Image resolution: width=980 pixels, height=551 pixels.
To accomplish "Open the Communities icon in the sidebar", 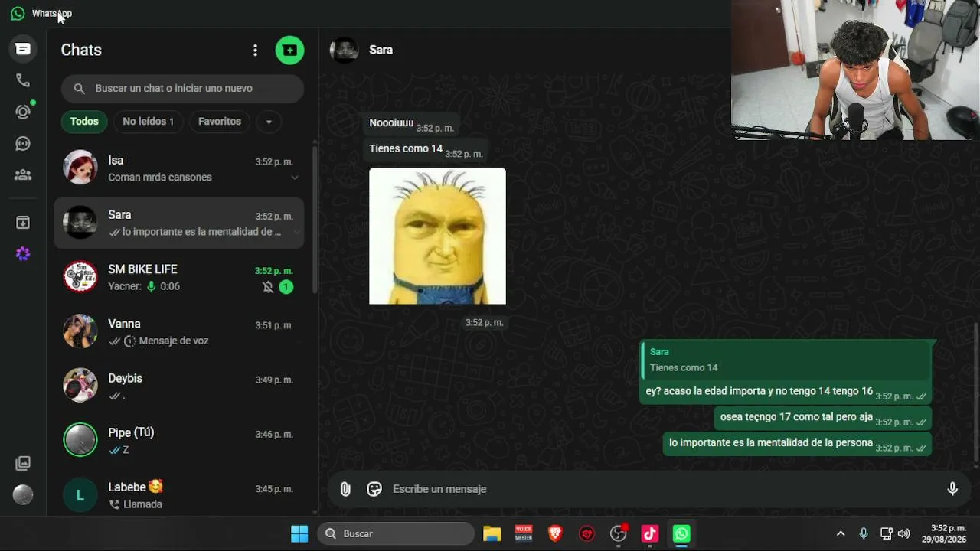I will pyautogui.click(x=23, y=175).
